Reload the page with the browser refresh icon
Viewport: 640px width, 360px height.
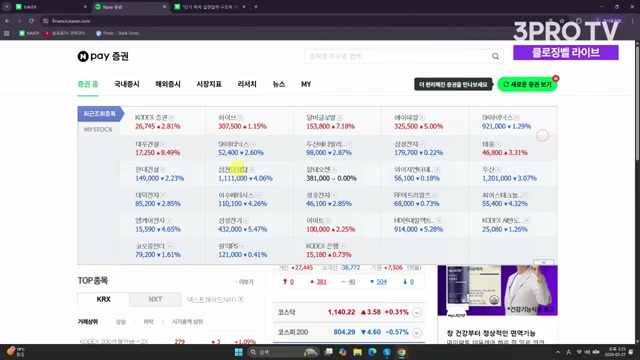31,21
